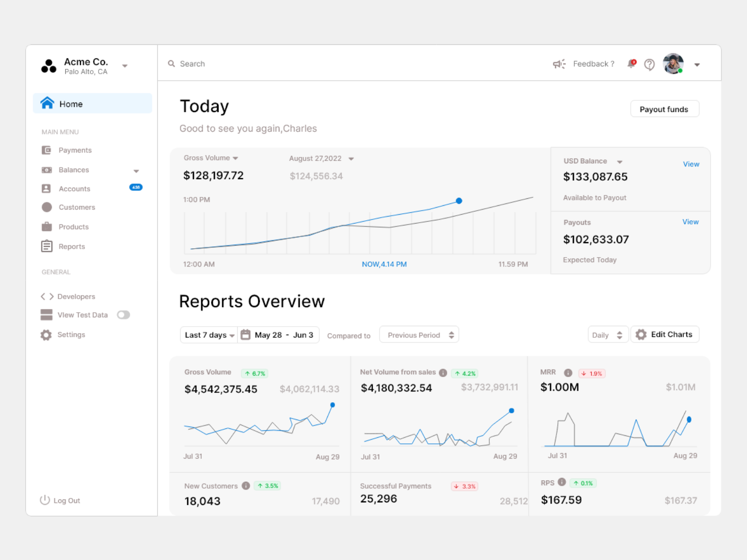Open the Settings menu item
747x560 pixels.
click(x=71, y=335)
